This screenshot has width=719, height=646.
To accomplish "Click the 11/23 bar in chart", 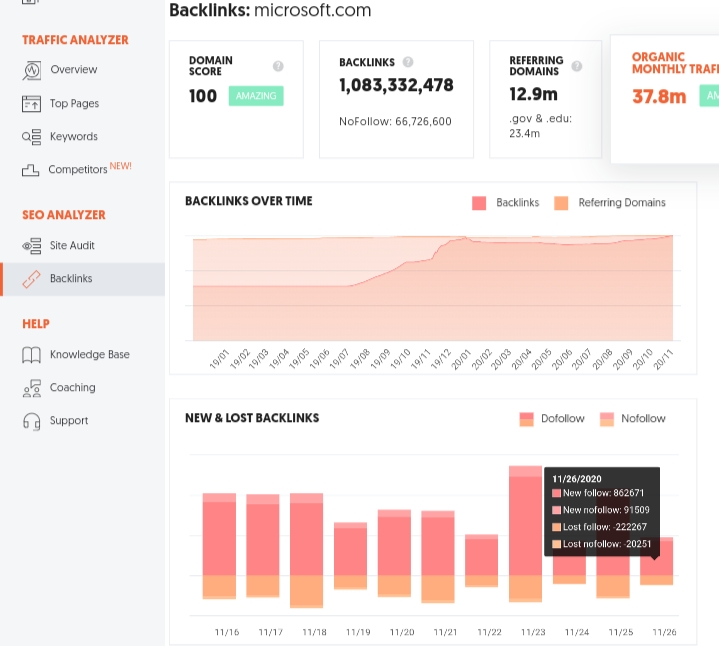I will click(x=525, y=534).
